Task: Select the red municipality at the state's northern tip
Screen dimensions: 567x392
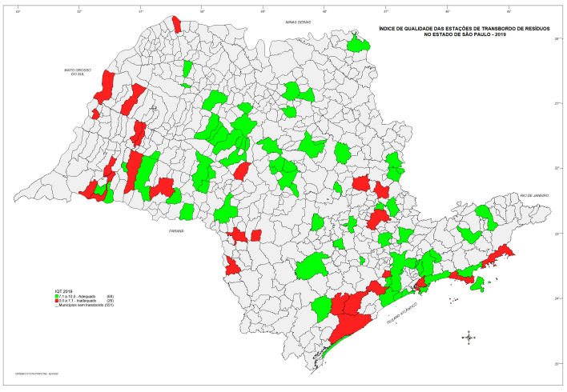Action: point(175,23)
